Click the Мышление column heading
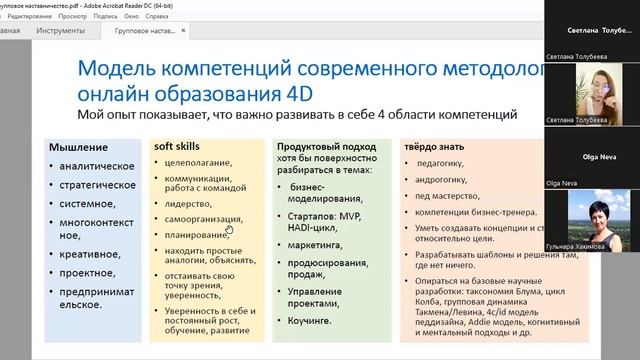This screenshot has height=360, width=640. point(78,147)
